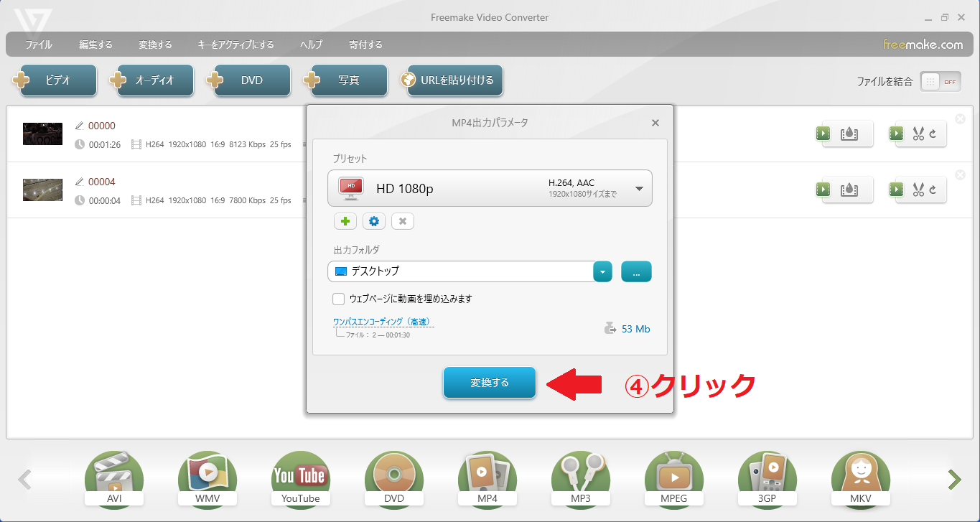Click the output file size estimate icon

(610, 329)
